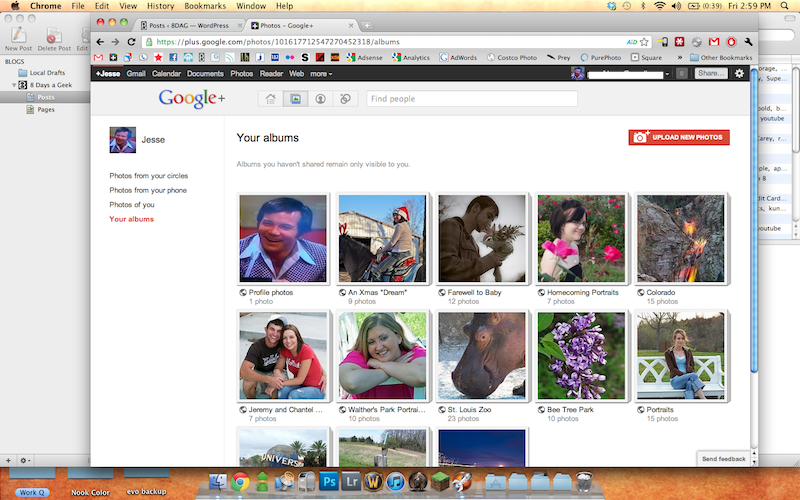Open Google+ settings gear in black bar
Viewport: 800px width, 500px height.
tap(739, 73)
